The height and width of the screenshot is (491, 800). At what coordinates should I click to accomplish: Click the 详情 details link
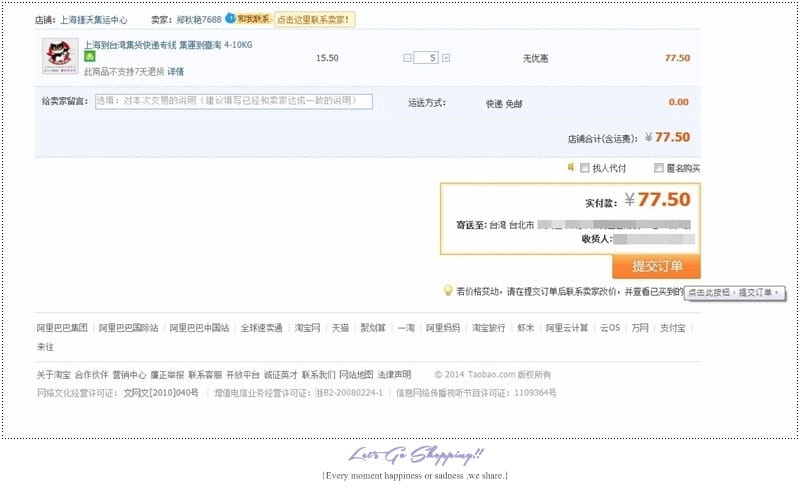click(x=176, y=72)
